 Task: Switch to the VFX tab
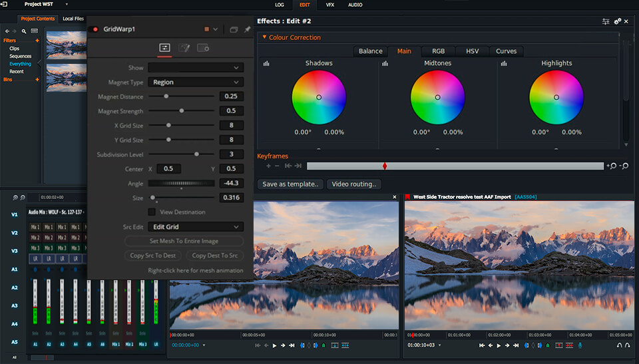pos(330,5)
